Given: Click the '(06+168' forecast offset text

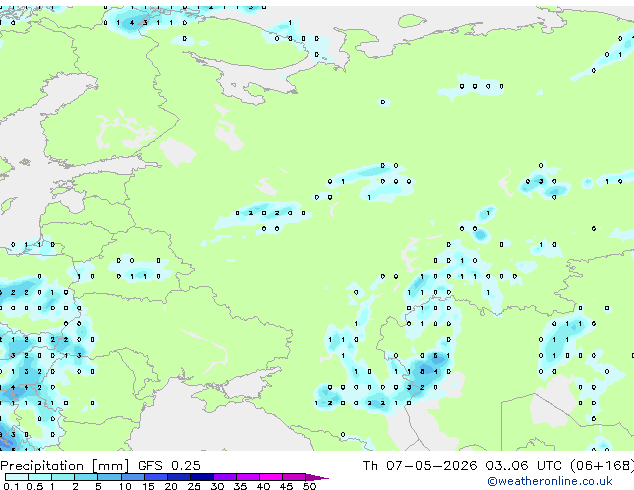Looking at the screenshot, I should pos(600,466).
